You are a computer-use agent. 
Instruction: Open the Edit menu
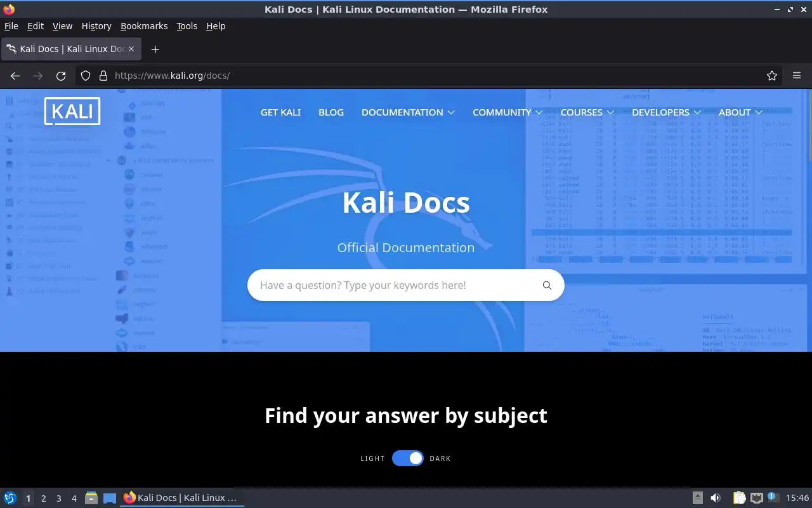point(36,26)
